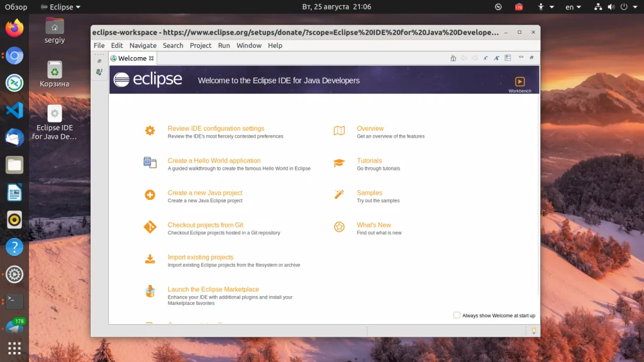Open the en keyboard layout dropdown
Image resolution: width=644 pixels, height=362 pixels.
(574, 7)
